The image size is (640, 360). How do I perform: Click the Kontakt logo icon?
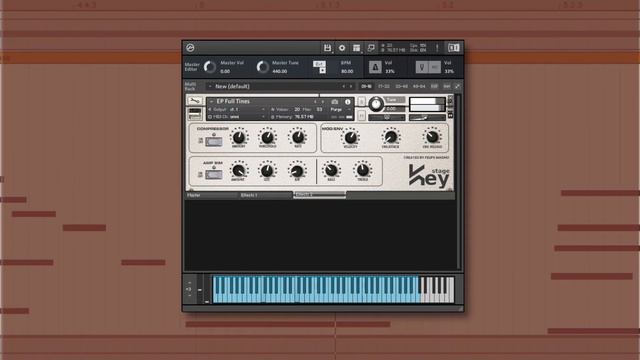[190, 48]
